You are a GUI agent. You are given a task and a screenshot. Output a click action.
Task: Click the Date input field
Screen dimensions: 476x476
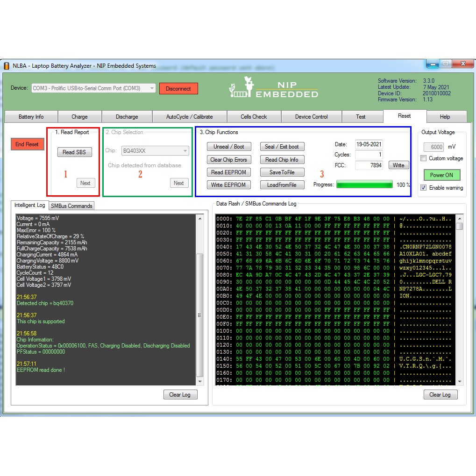(x=369, y=145)
